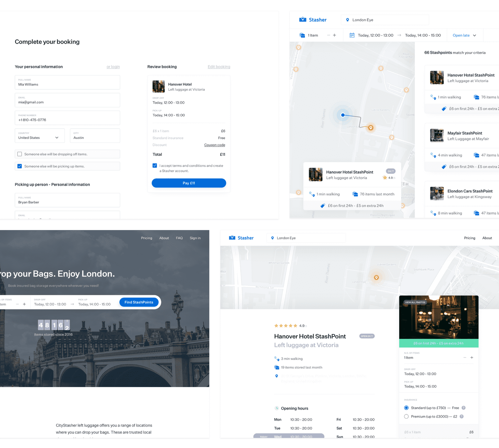Click location pin icon beside London Eye in search header

click(348, 20)
